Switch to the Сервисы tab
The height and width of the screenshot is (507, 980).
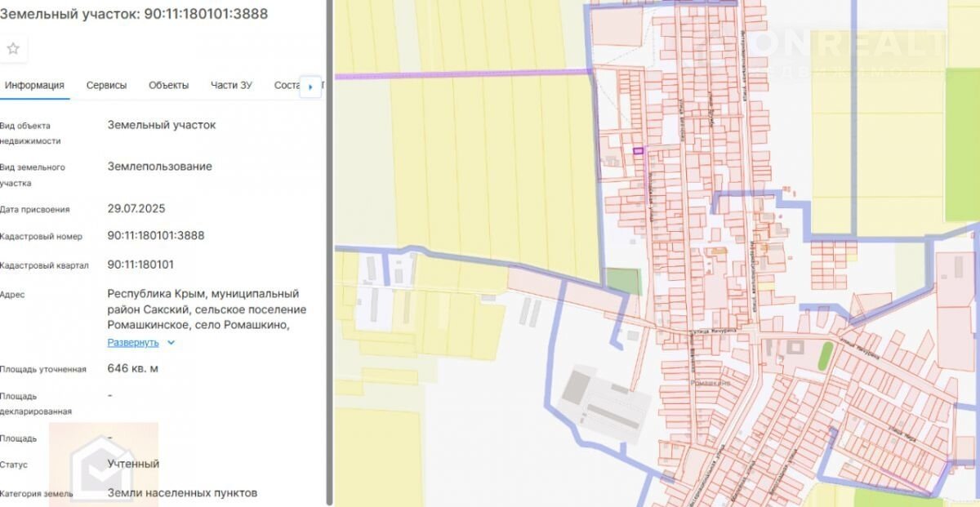coord(106,86)
